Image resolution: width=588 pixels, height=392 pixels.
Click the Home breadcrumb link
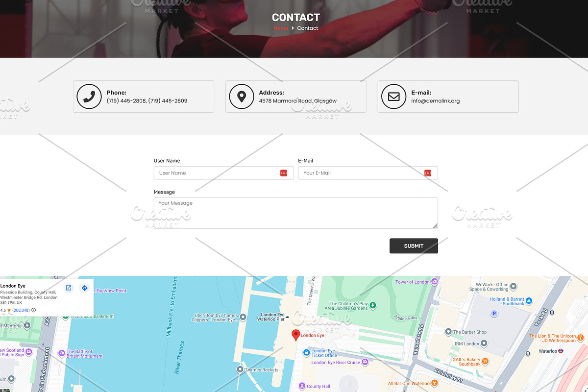click(281, 28)
